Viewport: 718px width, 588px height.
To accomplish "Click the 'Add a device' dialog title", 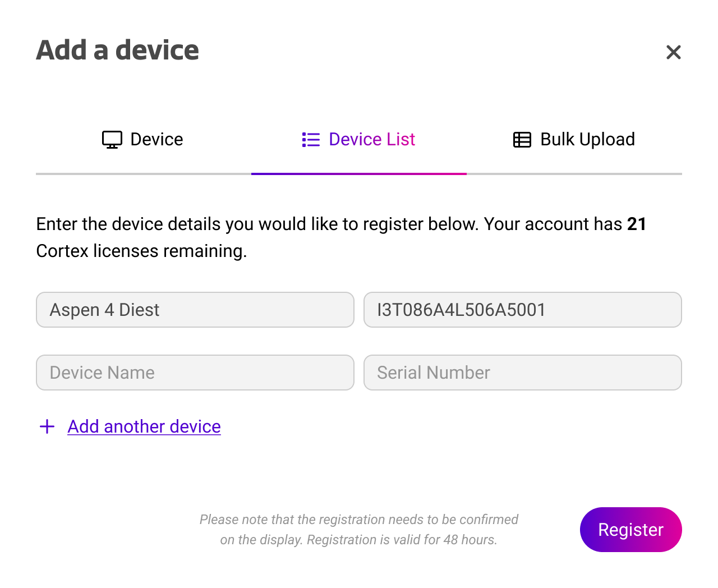I will click(x=118, y=50).
